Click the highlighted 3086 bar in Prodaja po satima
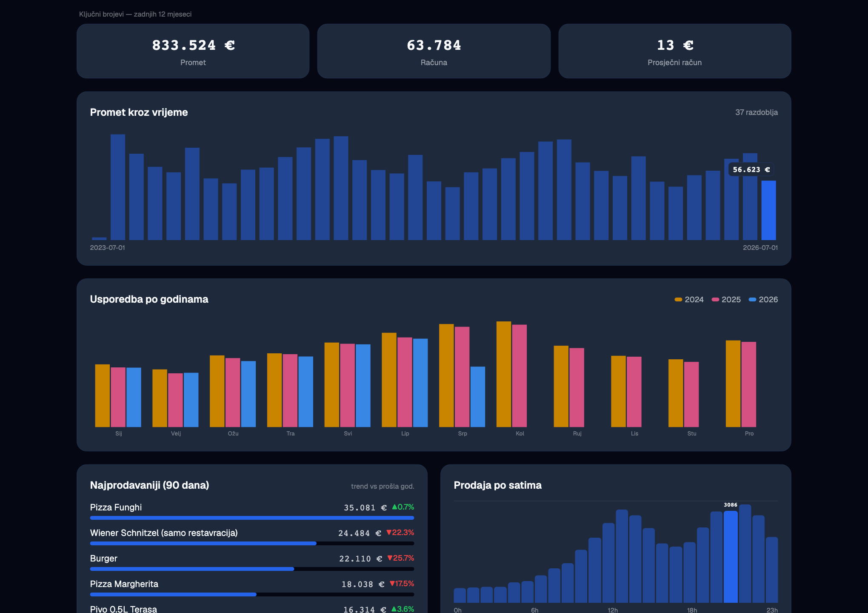The width and height of the screenshot is (868, 613). (731, 557)
